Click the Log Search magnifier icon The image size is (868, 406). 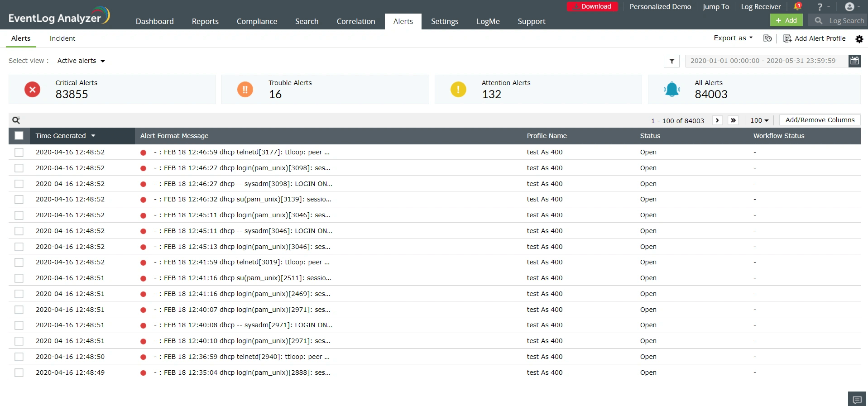818,20
